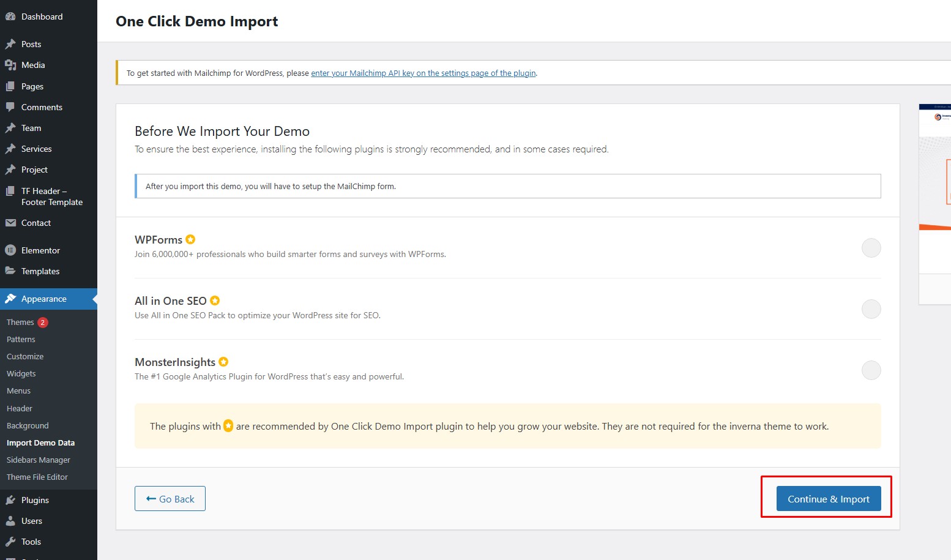Select Import Demo Data submenu item
951x560 pixels.
40,443
